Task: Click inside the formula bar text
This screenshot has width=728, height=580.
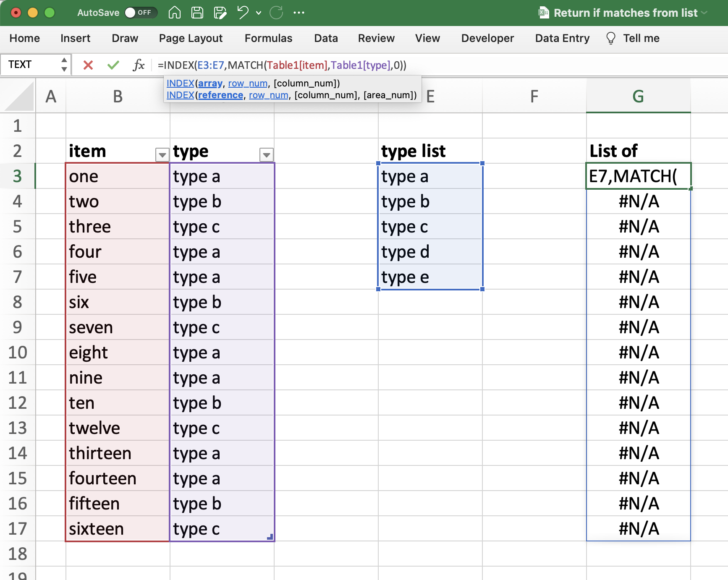Action: pyautogui.click(x=282, y=65)
